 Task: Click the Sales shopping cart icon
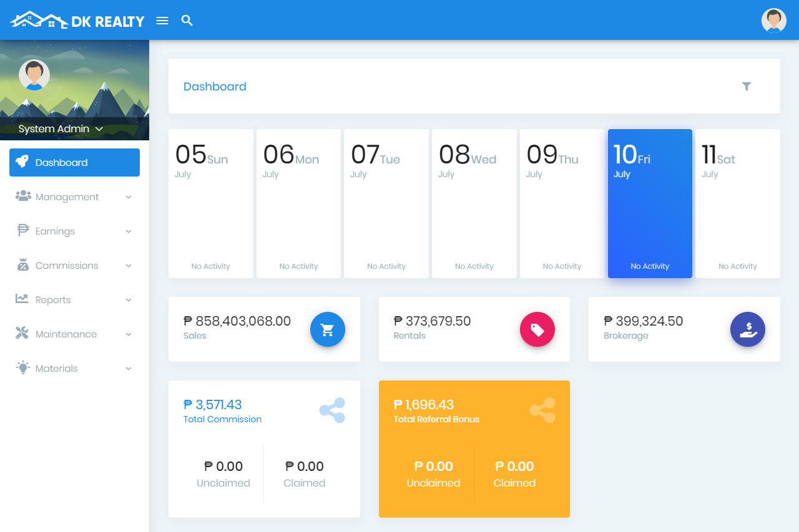328,329
